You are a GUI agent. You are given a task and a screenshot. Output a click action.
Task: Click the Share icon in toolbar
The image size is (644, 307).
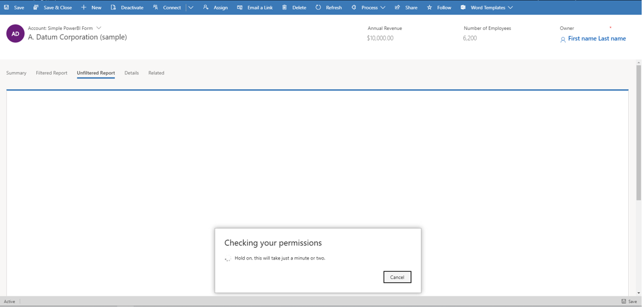tap(398, 8)
